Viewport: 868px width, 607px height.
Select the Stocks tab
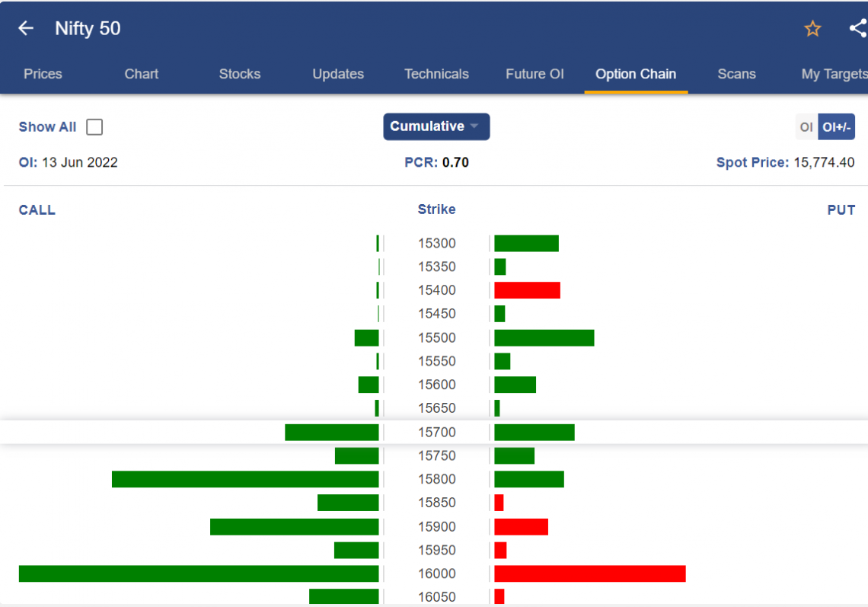240,74
